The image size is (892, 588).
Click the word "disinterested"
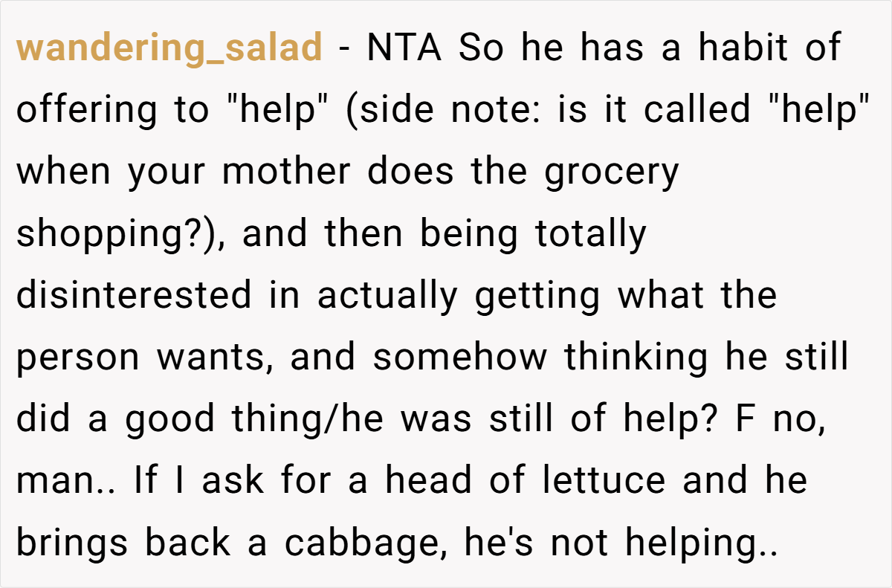[x=135, y=296]
